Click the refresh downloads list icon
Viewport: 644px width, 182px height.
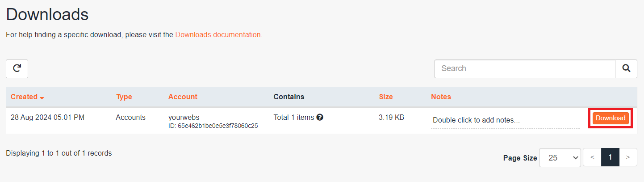(x=17, y=68)
